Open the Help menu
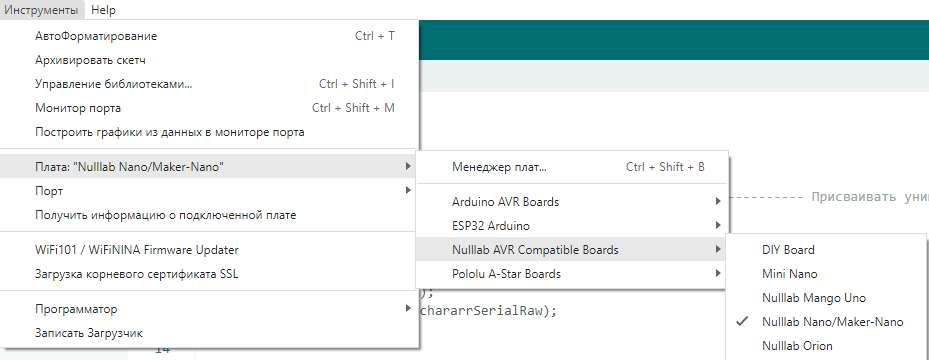This screenshot has width=929, height=360. point(103,10)
